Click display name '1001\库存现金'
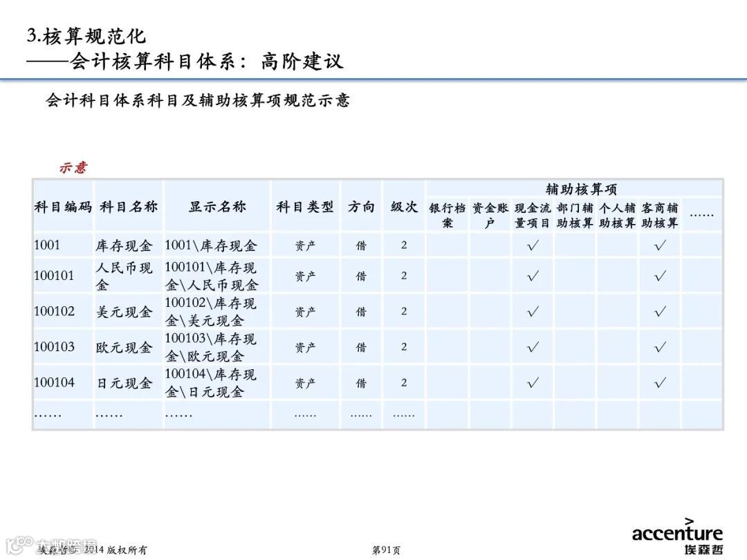Image resolution: width=747 pixels, height=560 pixels. [x=210, y=245]
